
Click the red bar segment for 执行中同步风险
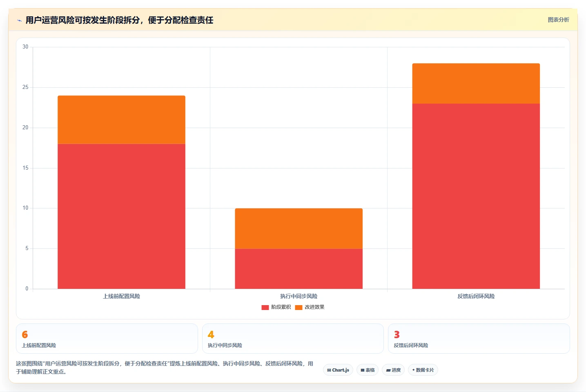(x=299, y=269)
